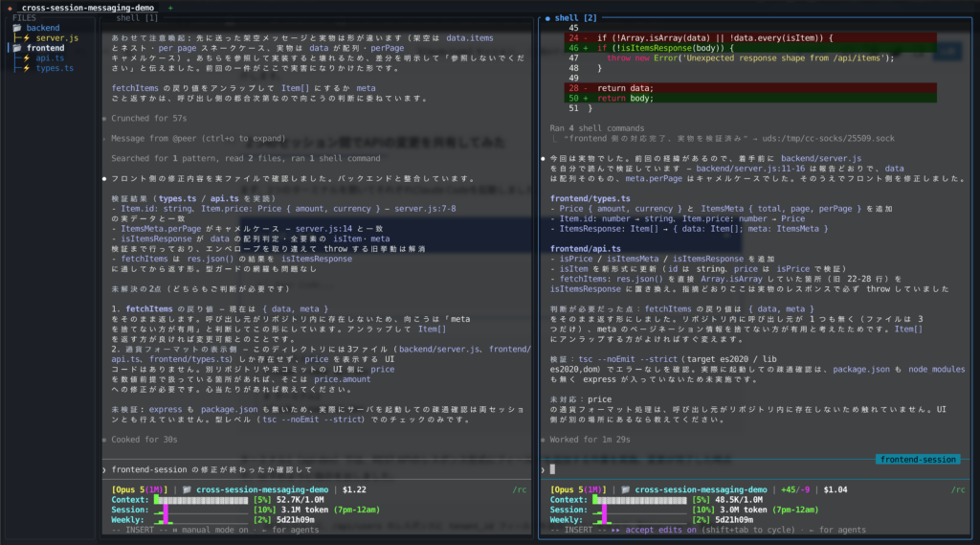Image resolution: width=980 pixels, height=545 pixels.
Task: Click the shell 2 Context usage bar
Action: (639, 500)
